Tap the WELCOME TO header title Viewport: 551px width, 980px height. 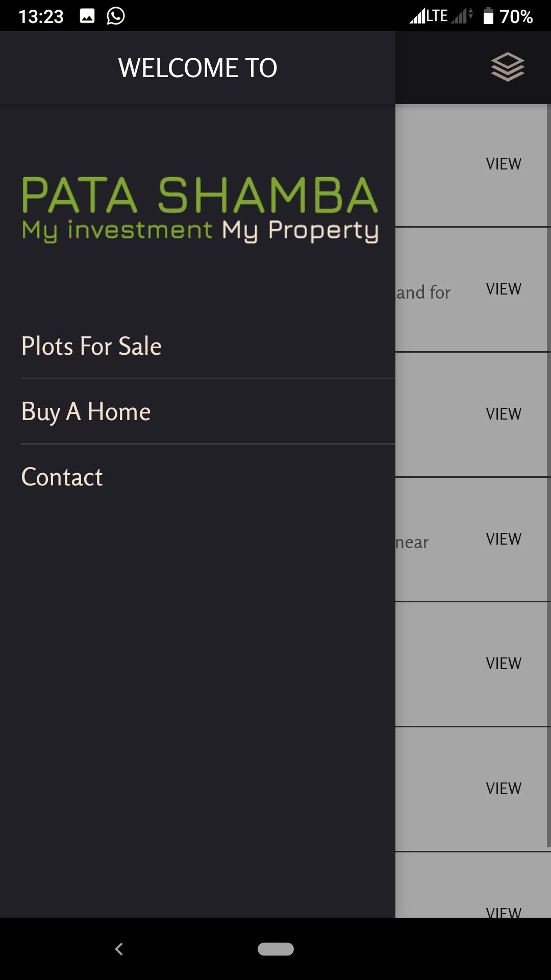tap(197, 68)
